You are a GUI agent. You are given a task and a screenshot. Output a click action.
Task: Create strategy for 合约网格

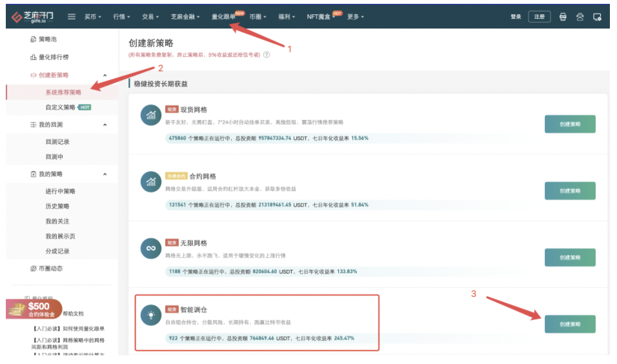click(570, 191)
